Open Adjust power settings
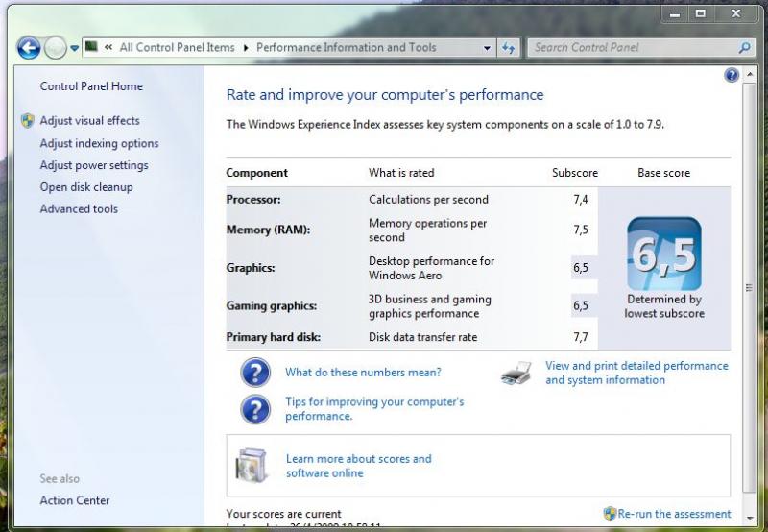 (x=94, y=165)
